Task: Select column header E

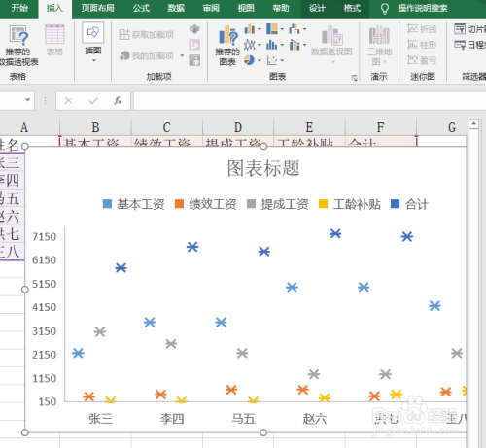Action: [309, 127]
